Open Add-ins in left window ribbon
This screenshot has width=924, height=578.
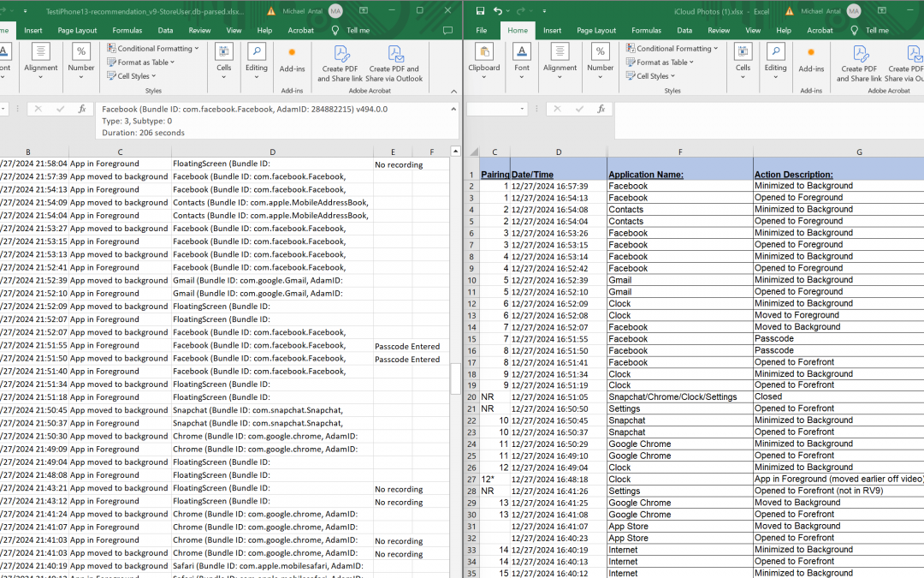pos(292,60)
